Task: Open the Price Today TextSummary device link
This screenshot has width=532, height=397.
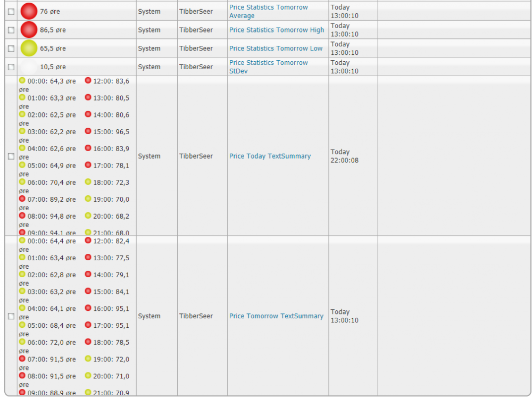Action: (x=270, y=156)
